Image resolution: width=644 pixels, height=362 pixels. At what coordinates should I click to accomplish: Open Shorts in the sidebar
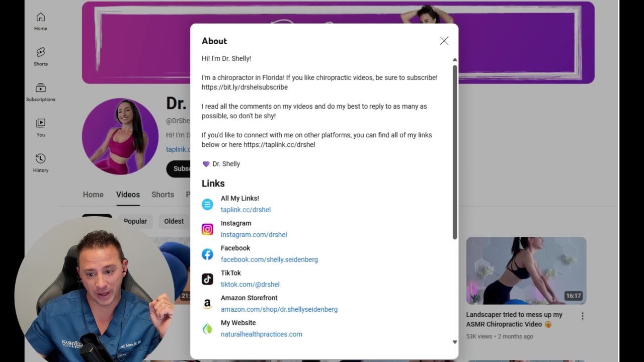(x=41, y=57)
